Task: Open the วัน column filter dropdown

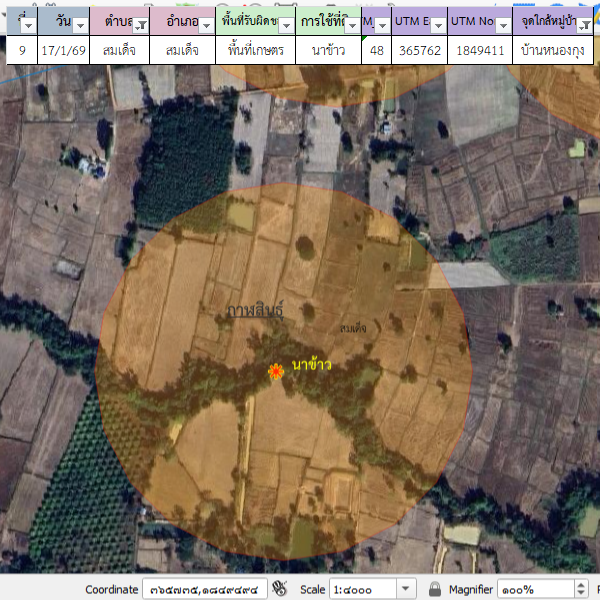Action: [80, 24]
